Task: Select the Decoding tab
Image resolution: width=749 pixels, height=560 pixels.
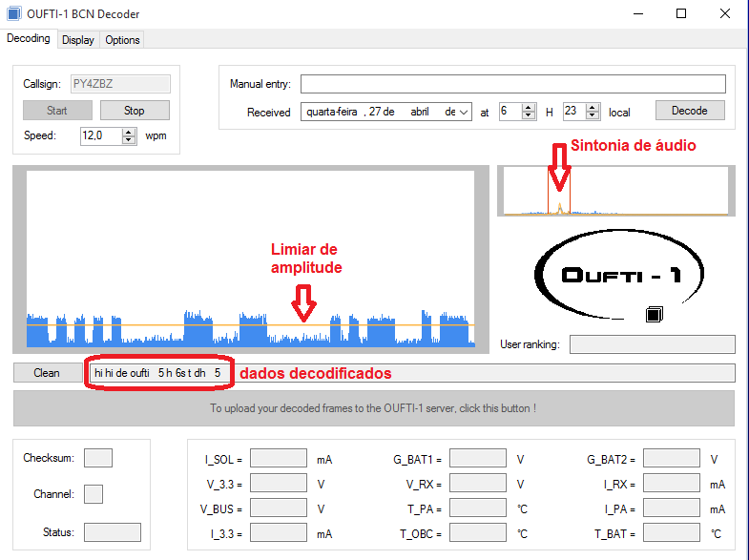Action: [29, 38]
